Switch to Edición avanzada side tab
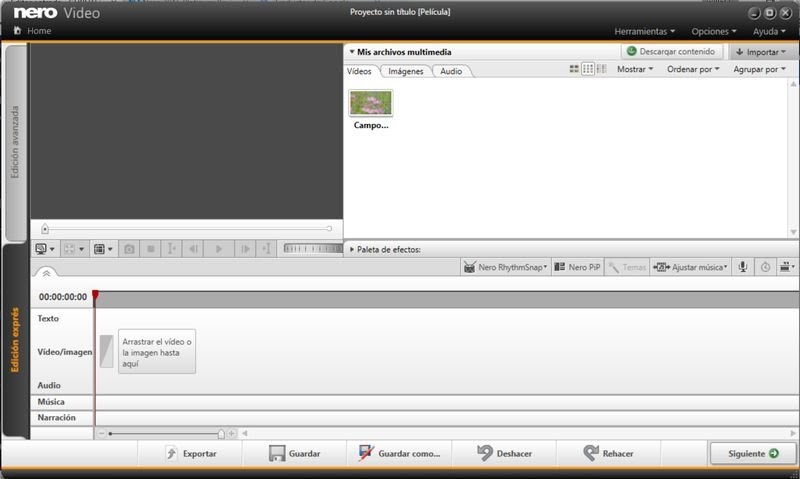The image size is (800, 479). [x=15, y=142]
